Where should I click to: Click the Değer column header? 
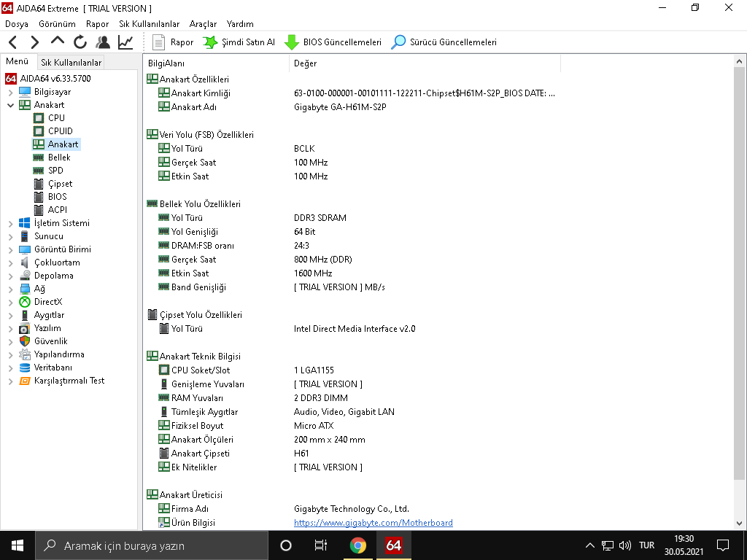[x=425, y=63]
